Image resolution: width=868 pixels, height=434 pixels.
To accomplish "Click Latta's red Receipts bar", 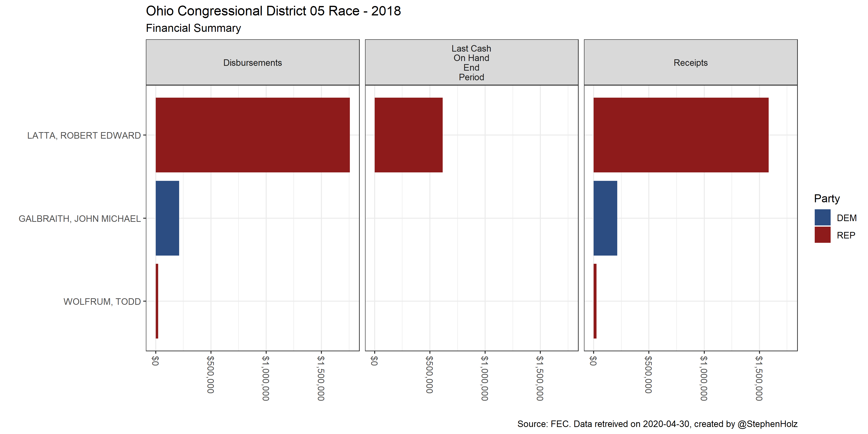I will 681,135.
